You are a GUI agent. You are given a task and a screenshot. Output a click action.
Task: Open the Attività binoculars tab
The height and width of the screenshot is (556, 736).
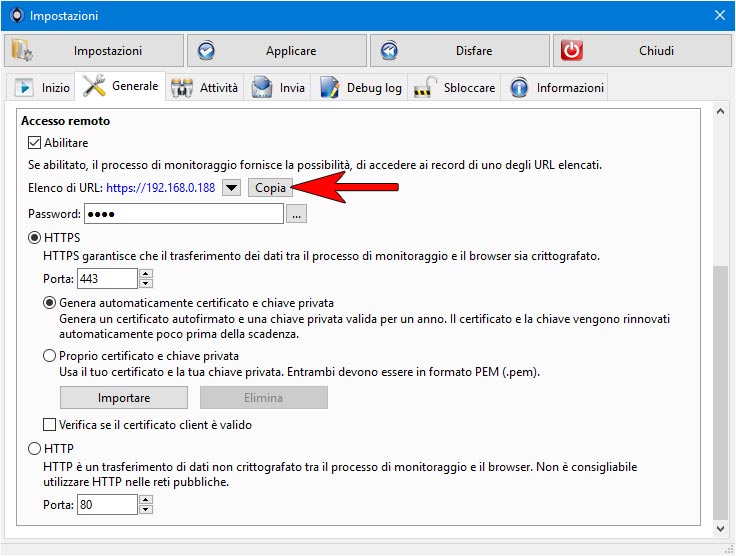205,87
